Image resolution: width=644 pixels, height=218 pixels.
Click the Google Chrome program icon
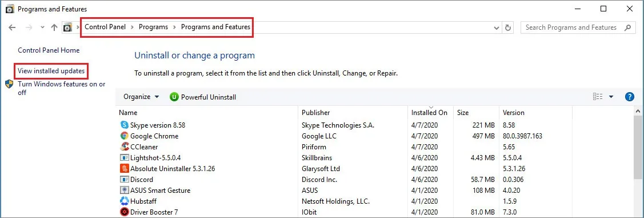tap(124, 136)
